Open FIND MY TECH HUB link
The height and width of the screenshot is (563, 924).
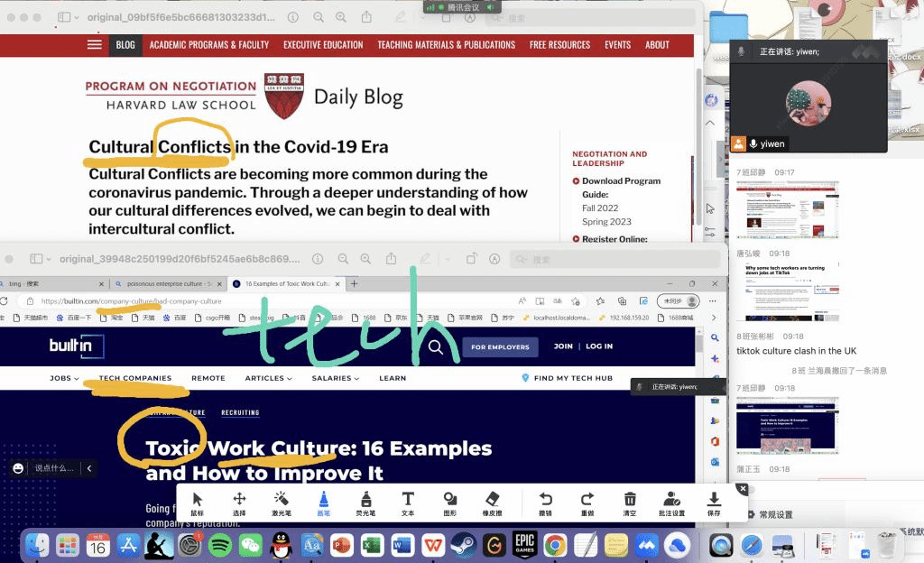tap(567, 378)
